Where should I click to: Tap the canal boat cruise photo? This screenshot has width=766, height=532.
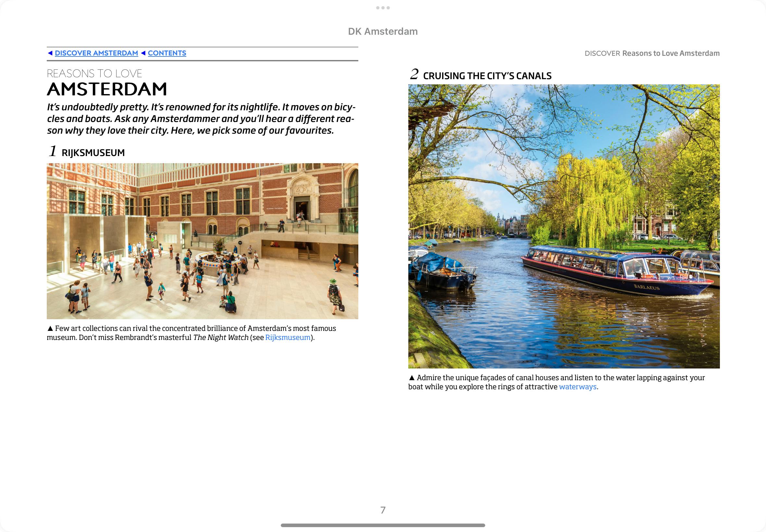pyautogui.click(x=563, y=226)
